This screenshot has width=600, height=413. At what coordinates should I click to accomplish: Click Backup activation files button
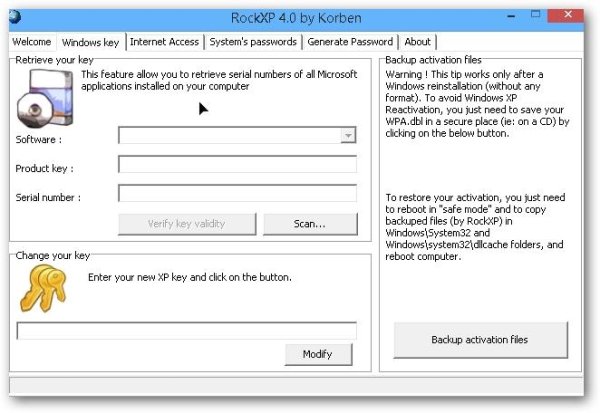[x=481, y=340]
